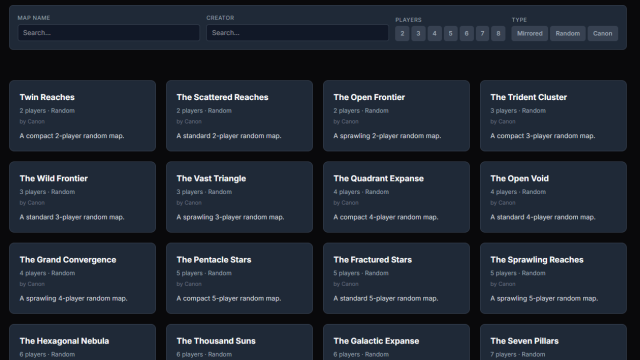Click 'A compact 2-player random map.' description
The image size is (640, 360).
pos(72,136)
